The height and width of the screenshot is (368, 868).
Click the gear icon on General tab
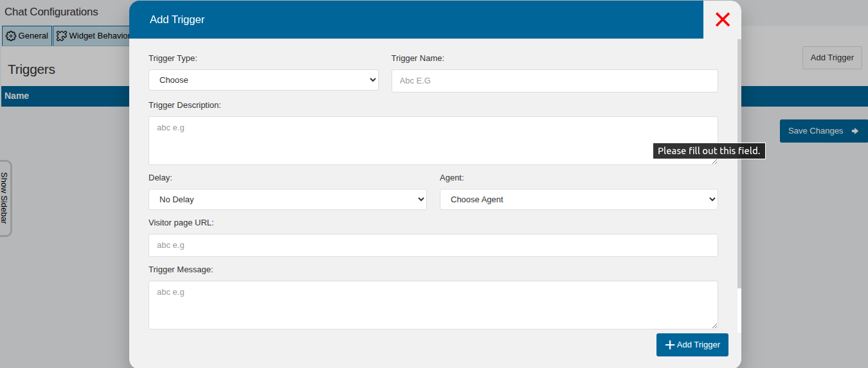coord(11,36)
